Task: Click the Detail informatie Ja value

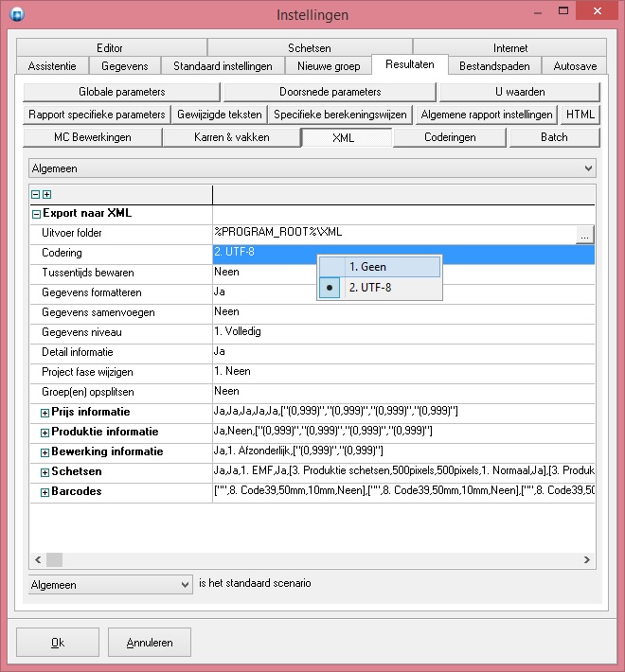Action: click(403, 352)
